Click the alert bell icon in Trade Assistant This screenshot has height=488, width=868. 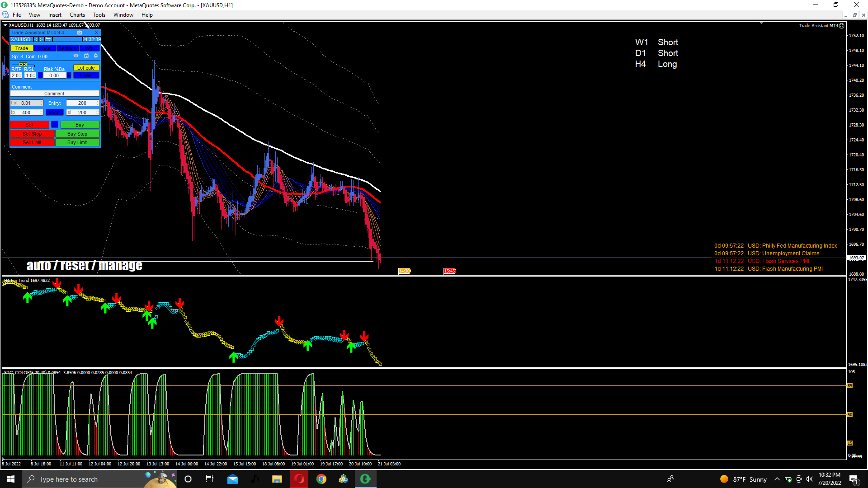pos(95,56)
